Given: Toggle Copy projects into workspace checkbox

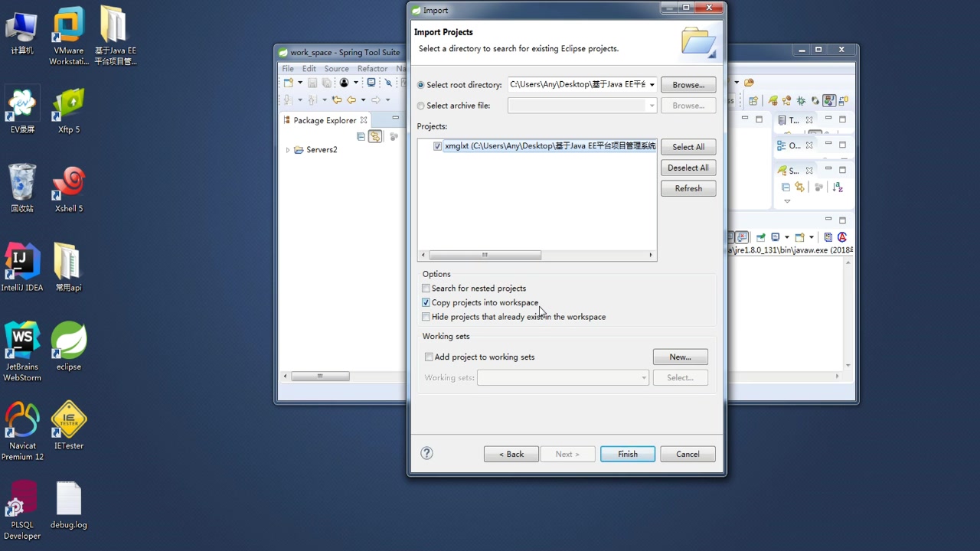Looking at the screenshot, I should (426, 302).
